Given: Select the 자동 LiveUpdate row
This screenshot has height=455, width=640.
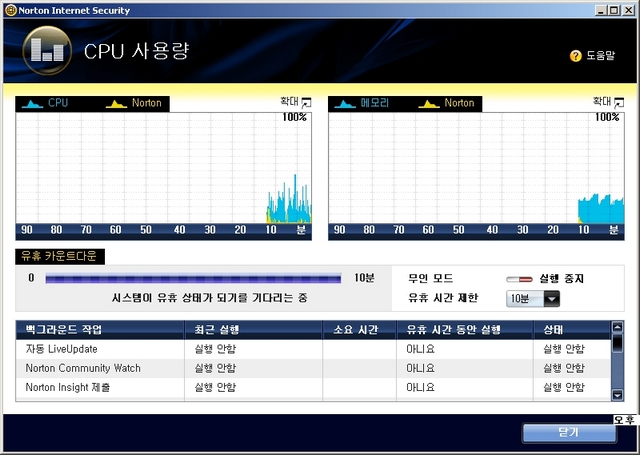Looking at the screenshot, I should 313,349.
